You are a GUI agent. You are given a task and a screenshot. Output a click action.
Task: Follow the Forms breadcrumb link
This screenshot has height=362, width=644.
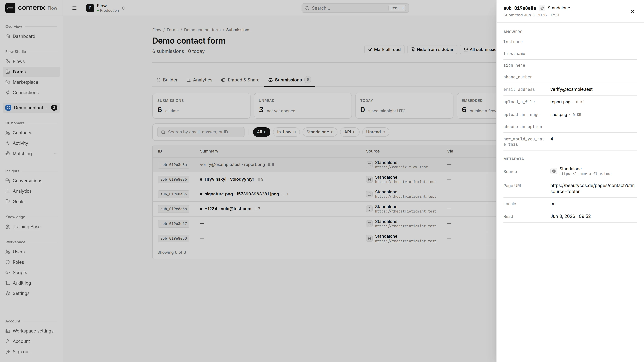(173, 30)
